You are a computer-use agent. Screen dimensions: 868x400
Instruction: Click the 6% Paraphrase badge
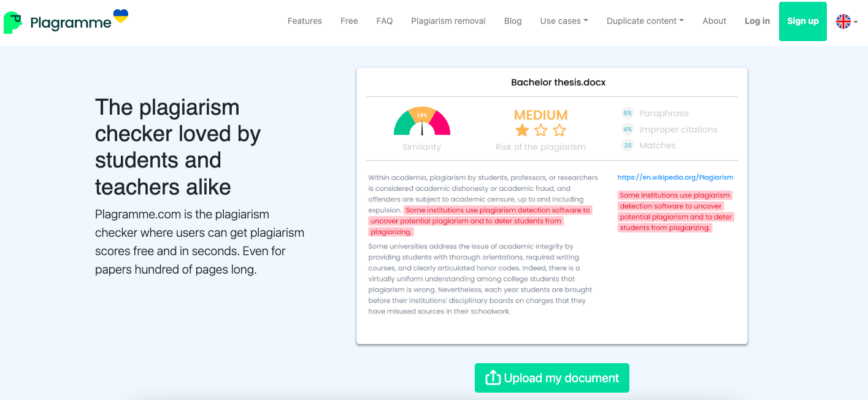628,113
